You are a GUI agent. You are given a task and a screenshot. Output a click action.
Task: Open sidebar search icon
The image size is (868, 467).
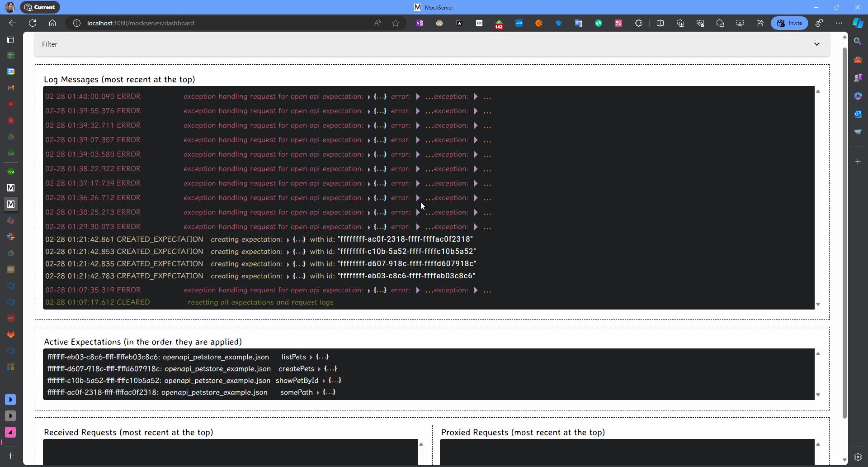pos(858,41)
